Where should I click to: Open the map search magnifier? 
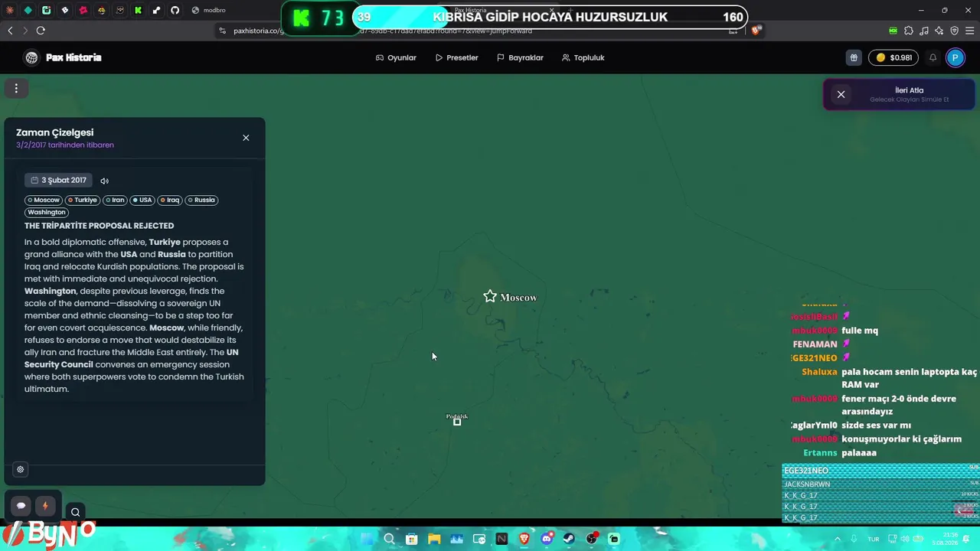[x=75, y=513]
